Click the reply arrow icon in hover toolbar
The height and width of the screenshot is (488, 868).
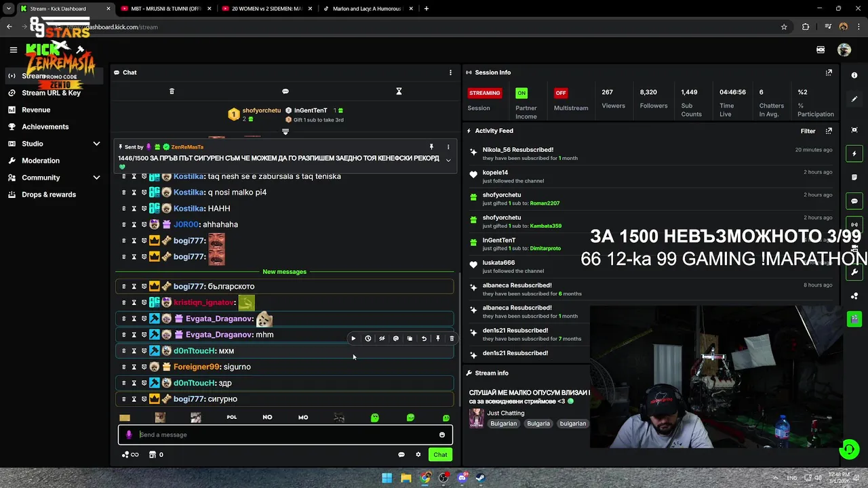coord(424,338)
